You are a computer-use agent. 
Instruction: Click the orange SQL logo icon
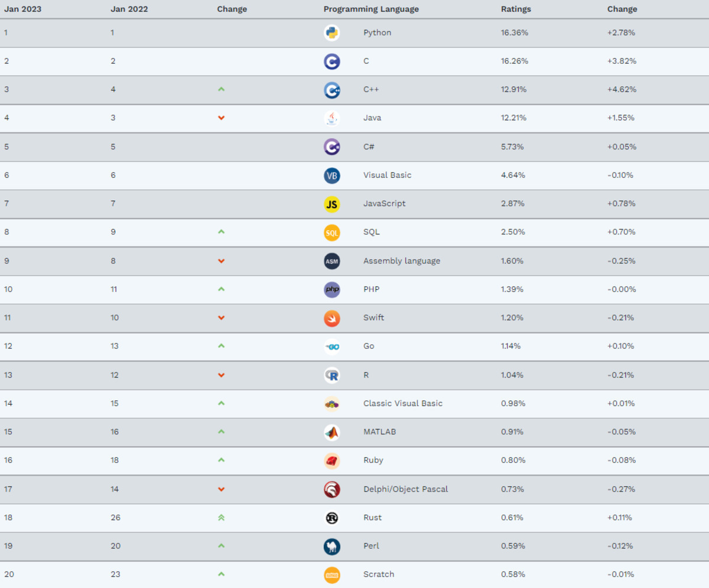click(x=332, y=232)
